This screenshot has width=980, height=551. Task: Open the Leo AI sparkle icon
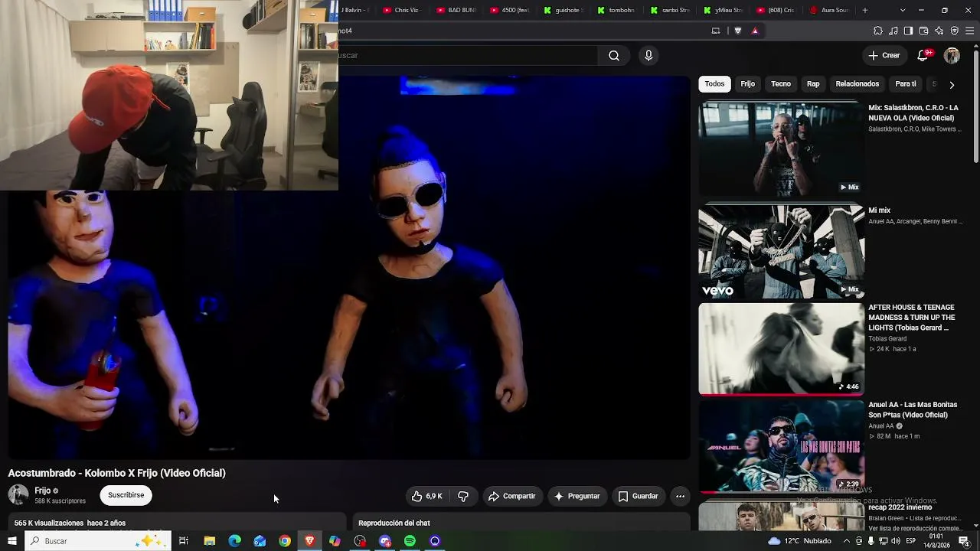click(939, 31)
